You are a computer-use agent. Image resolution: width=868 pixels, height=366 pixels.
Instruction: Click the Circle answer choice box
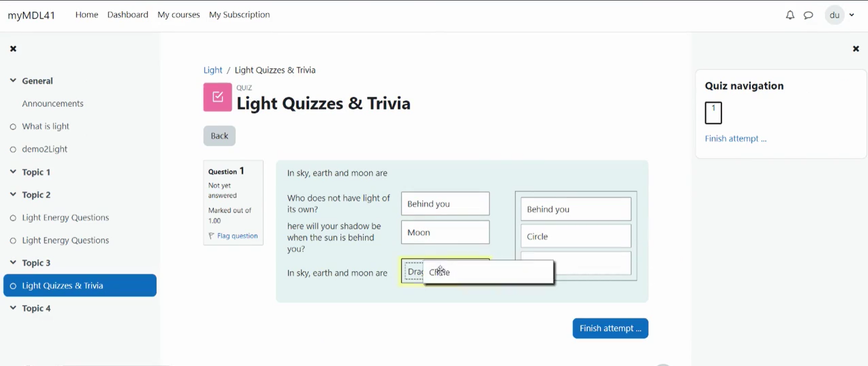click(576, 236)
